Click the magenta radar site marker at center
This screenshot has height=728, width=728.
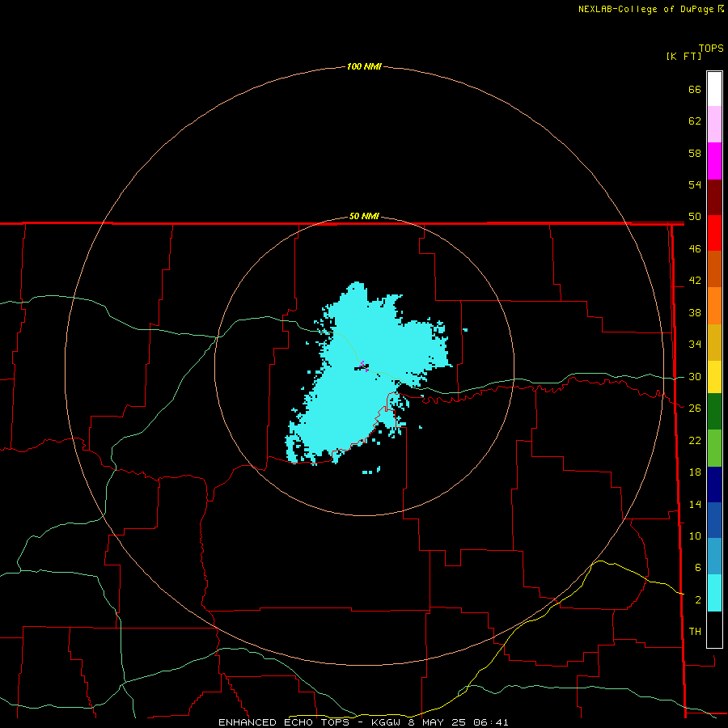(x=364, y=366)
